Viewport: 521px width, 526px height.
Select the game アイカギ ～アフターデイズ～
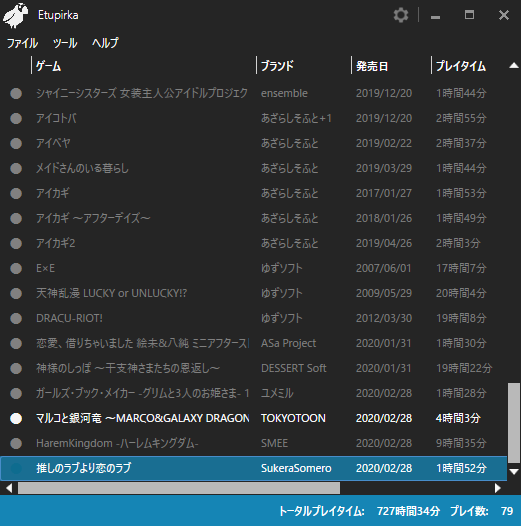coord(93,218)
